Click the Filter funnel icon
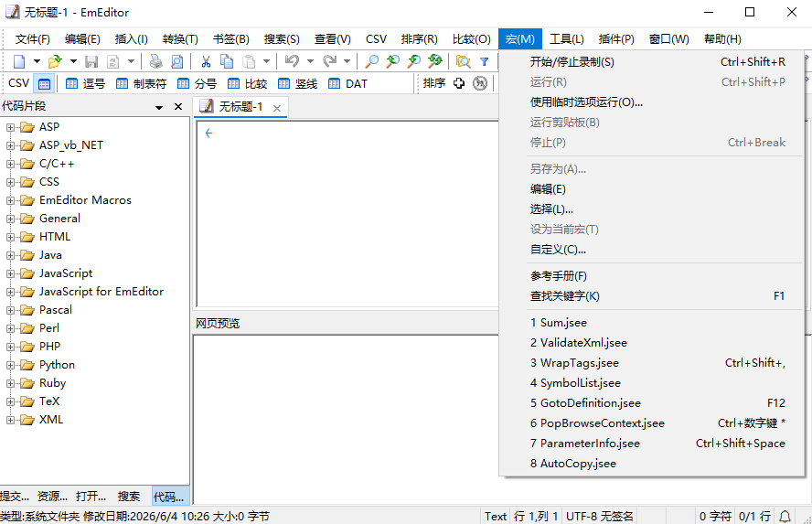Image resolution: width=812 pixels, height=524 pixels. coord(485,61)
